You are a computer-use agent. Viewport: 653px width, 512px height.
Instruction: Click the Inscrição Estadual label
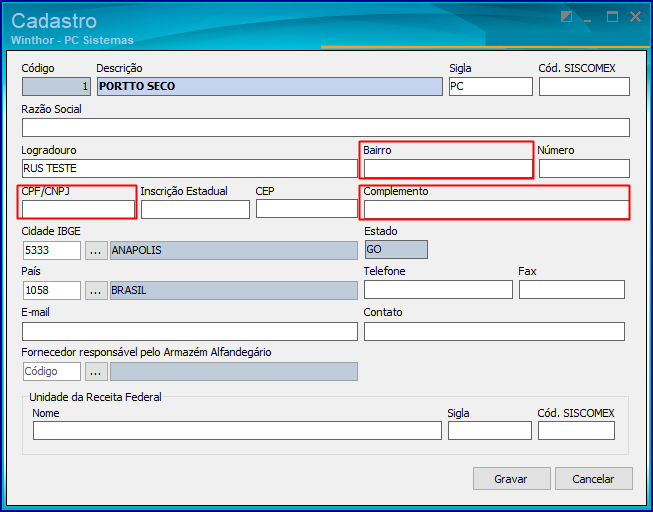[184, 191]
